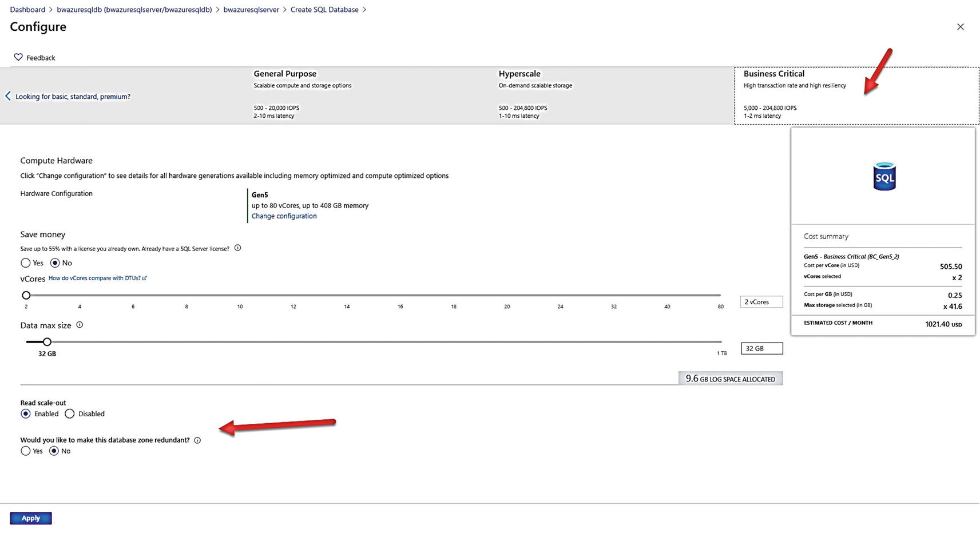Select No for existing SQL Server license
980x533 pixels.
[x=55, y=263]
